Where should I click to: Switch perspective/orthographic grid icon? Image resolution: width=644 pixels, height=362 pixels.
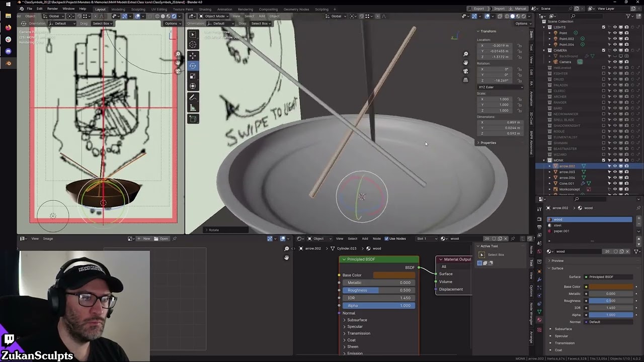coord(465,79)
